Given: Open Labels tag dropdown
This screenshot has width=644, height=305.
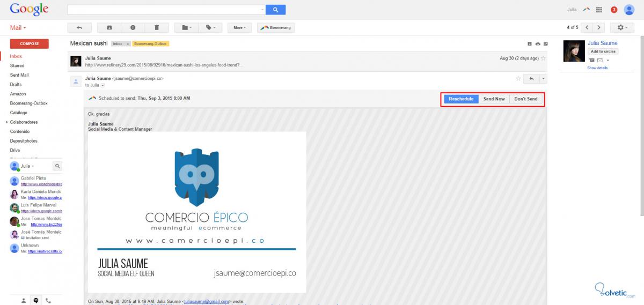Looking at the screenshot, I should tap(210, 27).
